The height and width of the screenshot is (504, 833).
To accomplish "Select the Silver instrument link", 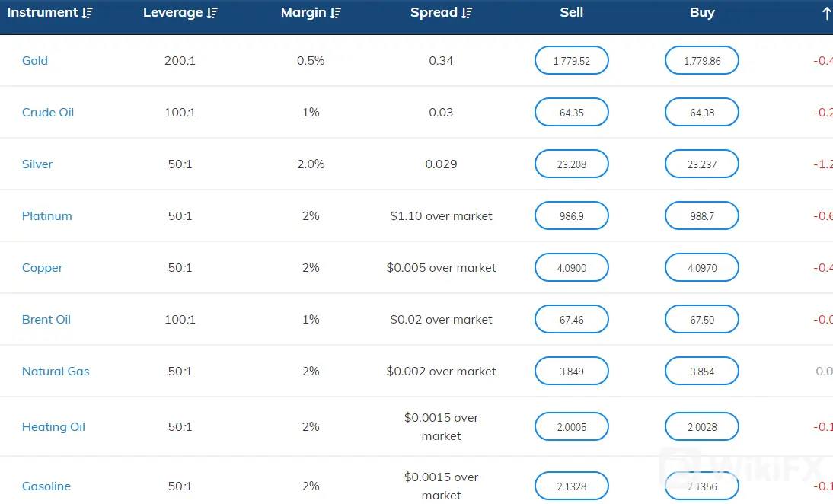I will pos(37,164).
